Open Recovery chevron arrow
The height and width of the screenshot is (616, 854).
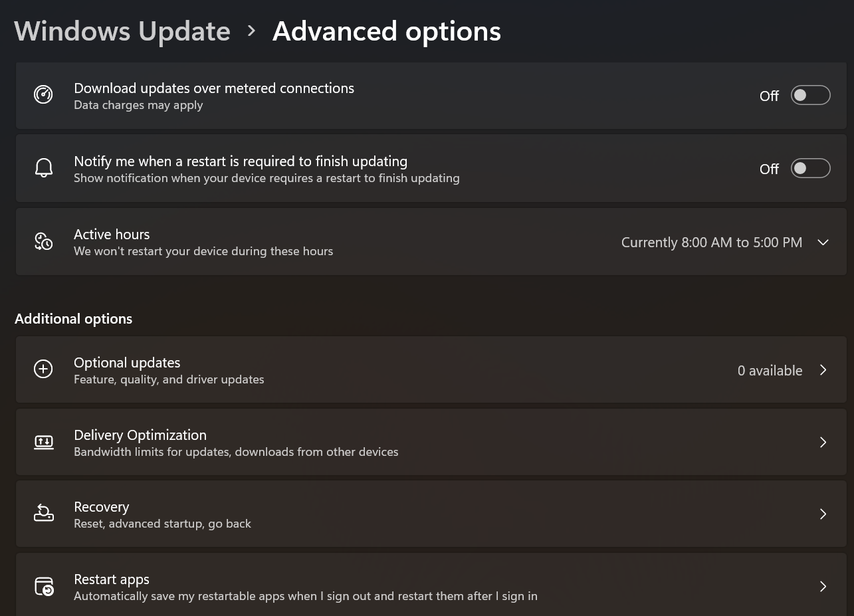(x=823, y=514)
